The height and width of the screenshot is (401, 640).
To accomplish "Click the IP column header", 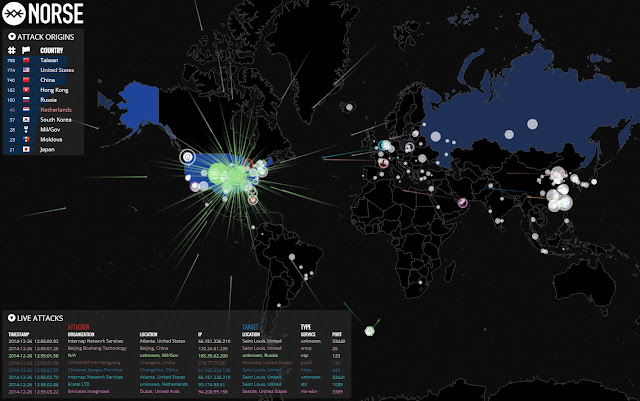I will tap(200, 334).
